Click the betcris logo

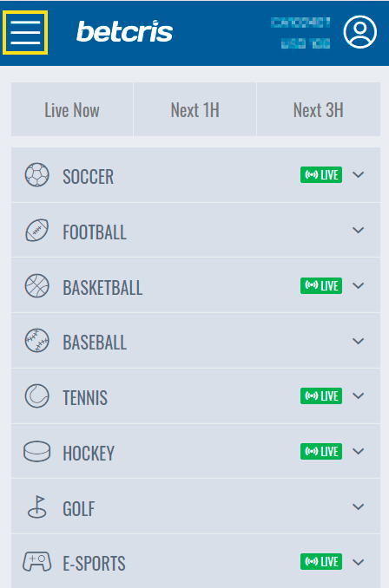(125, 31)
